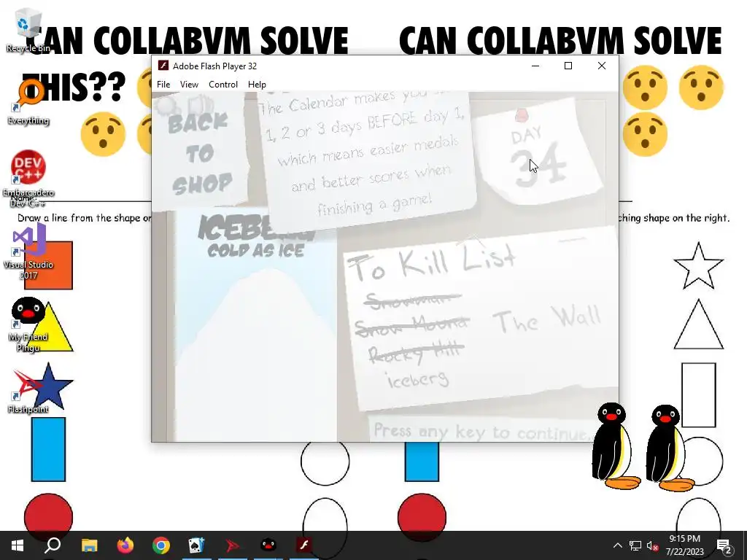Viewport: 747px width, 560px height.
Task: Select the Everything search desktop icon
Action: pos(28,102)
